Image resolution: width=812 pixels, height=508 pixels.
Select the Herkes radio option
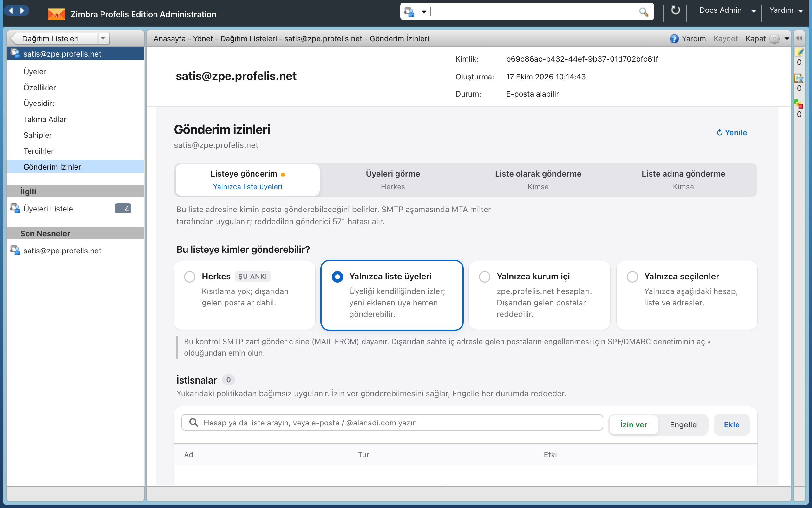pyautogui.click(x=190, y=277)
